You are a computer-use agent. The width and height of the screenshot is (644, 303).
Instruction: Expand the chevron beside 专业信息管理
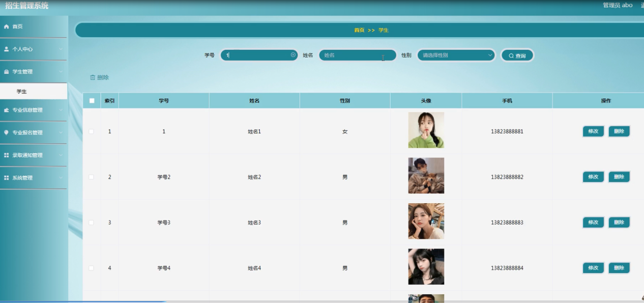[x=61, y=110]
